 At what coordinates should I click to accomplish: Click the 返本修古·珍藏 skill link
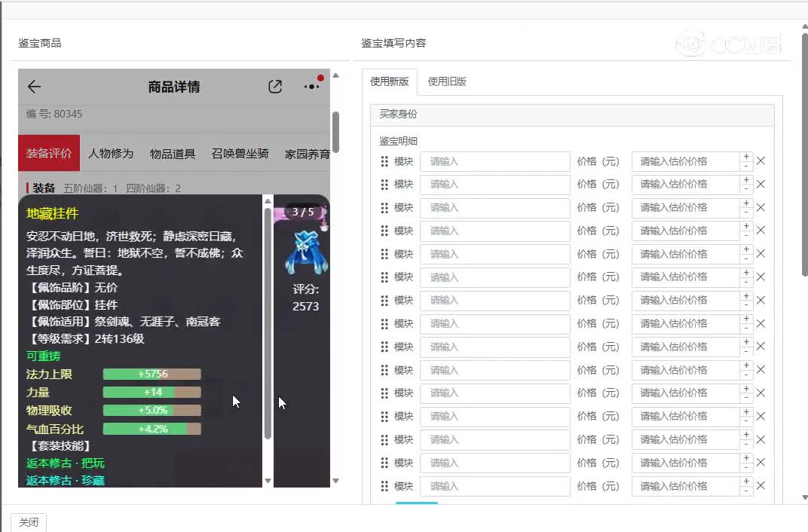pos(66,481)
